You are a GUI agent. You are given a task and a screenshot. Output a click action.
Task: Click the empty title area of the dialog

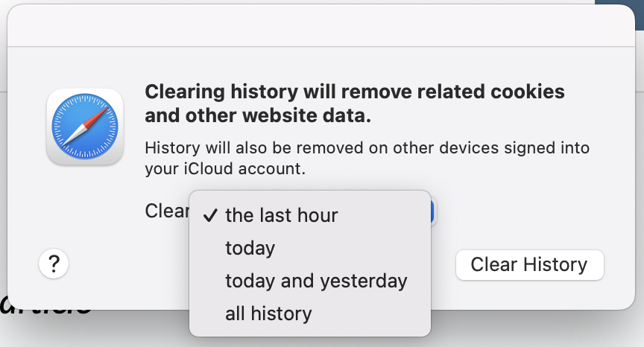[321, 26]
